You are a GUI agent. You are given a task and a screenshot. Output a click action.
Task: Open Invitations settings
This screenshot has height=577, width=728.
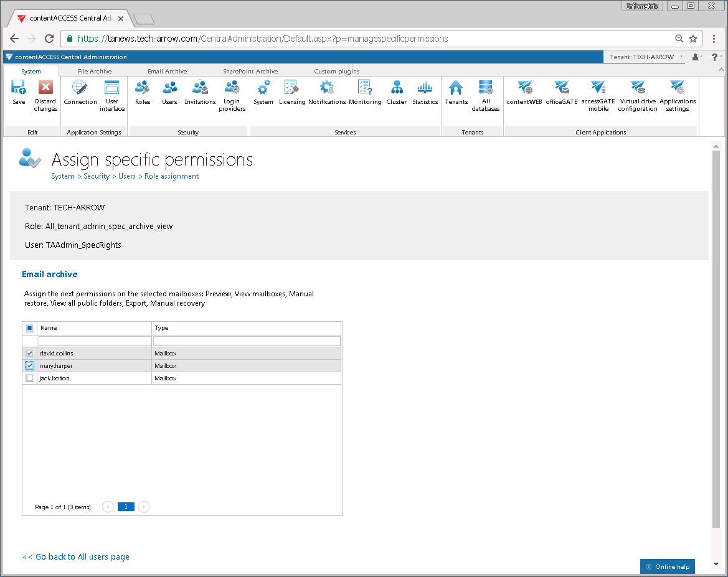pyautogui.click(x=199, y=92)
